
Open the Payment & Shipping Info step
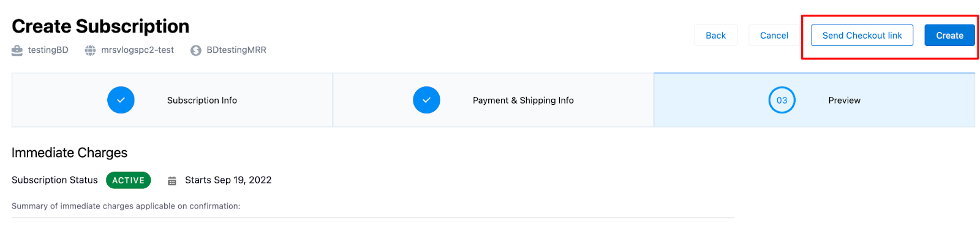(493, 100)
